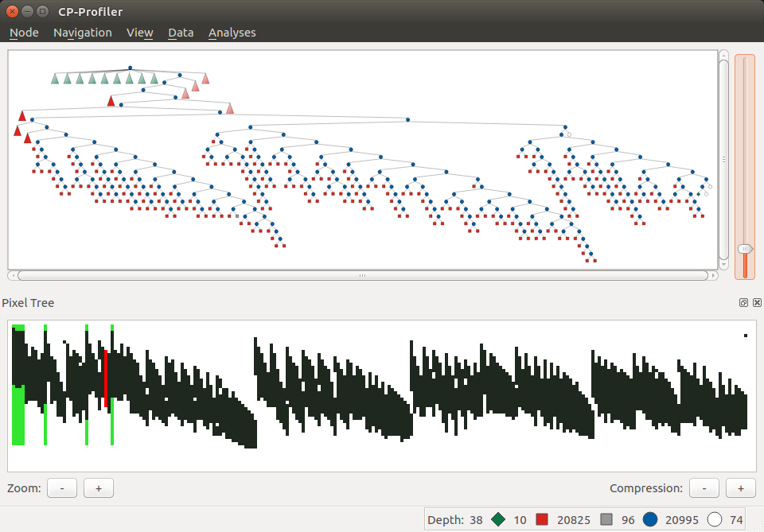Screen dimensions: 764x532
Task: Open the Analyses menu
Action: pos(232,33)
